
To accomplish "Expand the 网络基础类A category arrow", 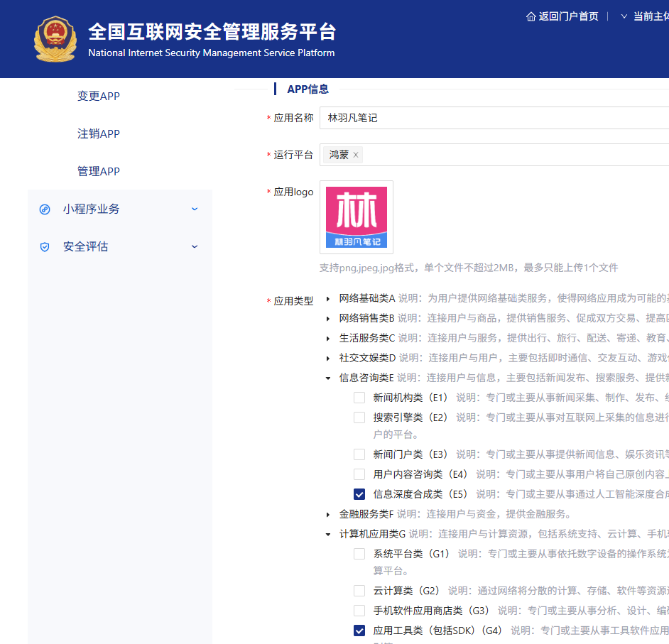I will [x=327, y=299].
